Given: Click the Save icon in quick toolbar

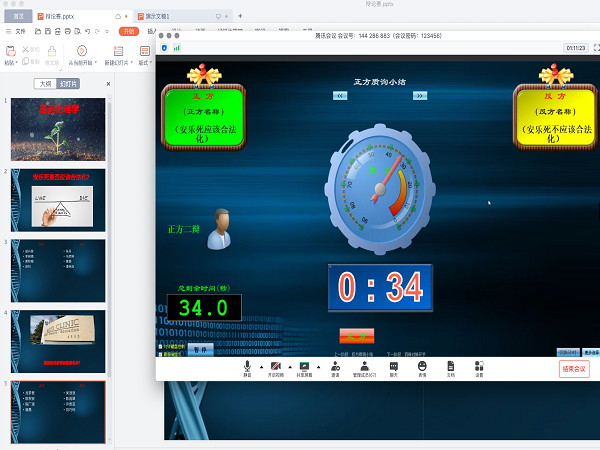Looking at the screenshot, I should tap(48, 31).
